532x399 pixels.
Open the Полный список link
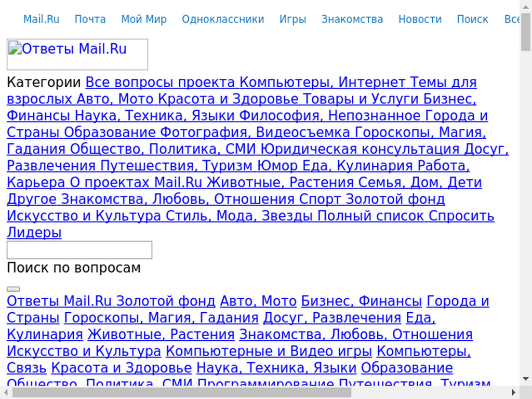click(x=370, y=216)
